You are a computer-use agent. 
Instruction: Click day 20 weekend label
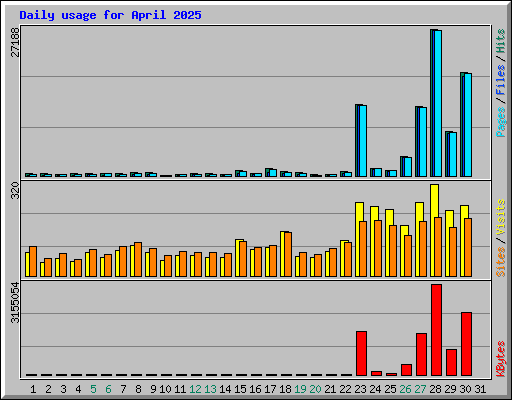[x=315, y=389]
